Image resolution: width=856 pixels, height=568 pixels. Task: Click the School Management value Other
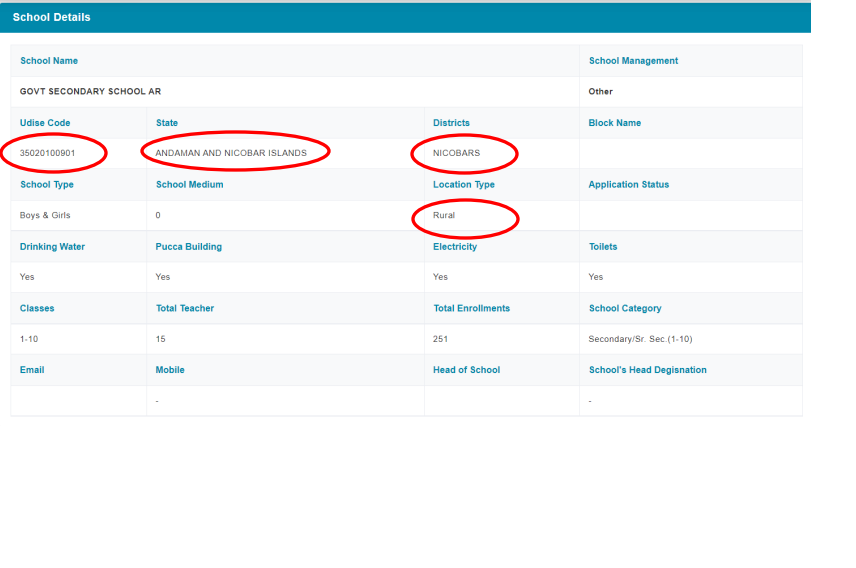pos(601,91)
